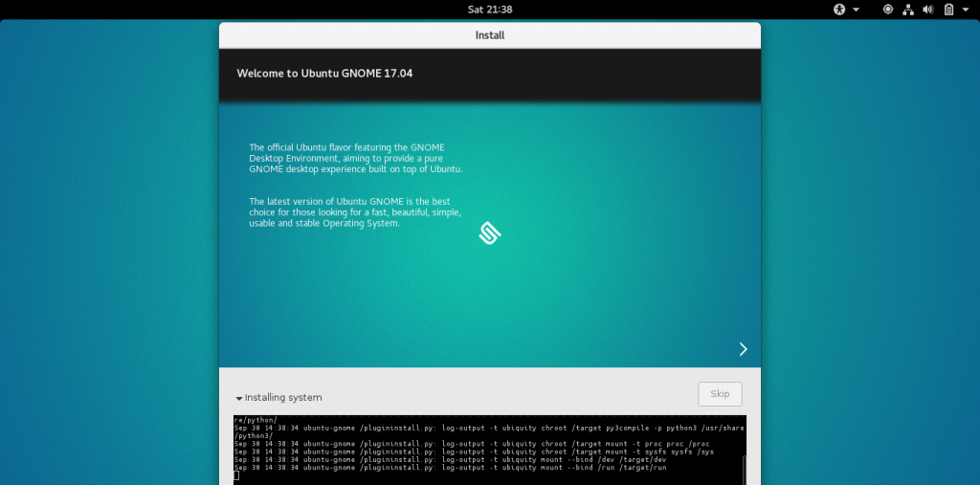The width and height of the screenshot is (980, 485).
Task: Click log line 'mount -t sysfs sysfs /sys'
Action: 474,452
